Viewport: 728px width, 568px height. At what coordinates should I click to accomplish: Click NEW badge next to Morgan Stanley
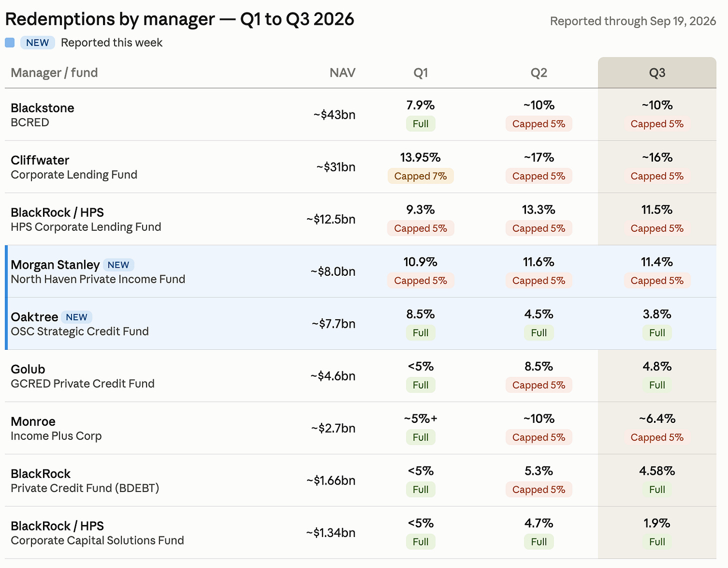[x=118, y=265]
